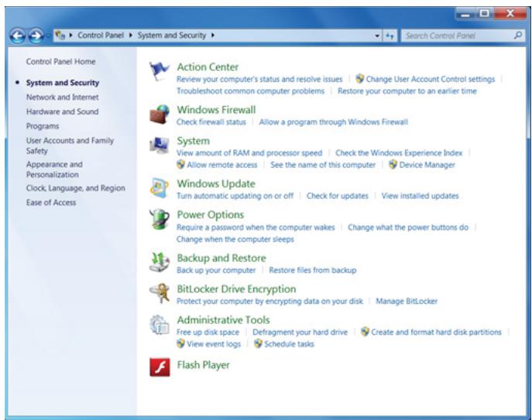Click Troubleshoot common computer problems
Image resolution: width=532 pixels, height=420 pixels.
click(x=250, y=90)
